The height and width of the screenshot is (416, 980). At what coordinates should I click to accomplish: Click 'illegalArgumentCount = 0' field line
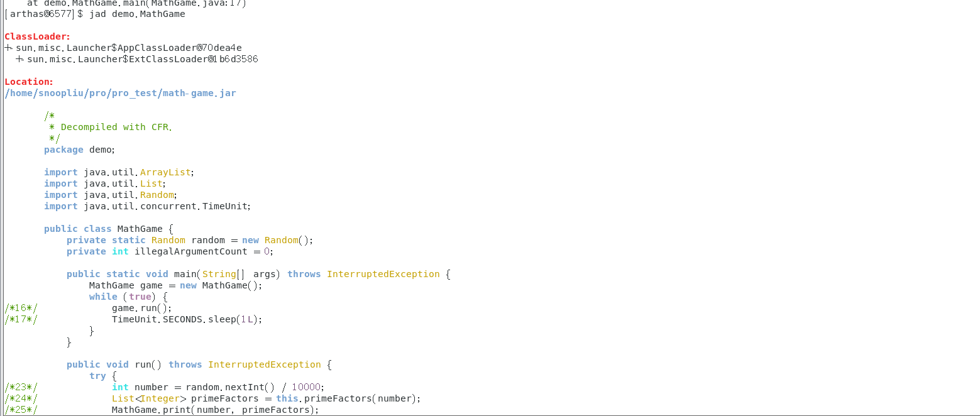click(x=170, y=251)
